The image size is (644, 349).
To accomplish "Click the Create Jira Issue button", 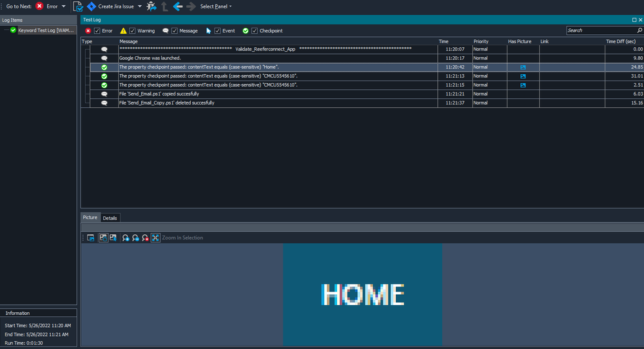I will tap(110, 6).
